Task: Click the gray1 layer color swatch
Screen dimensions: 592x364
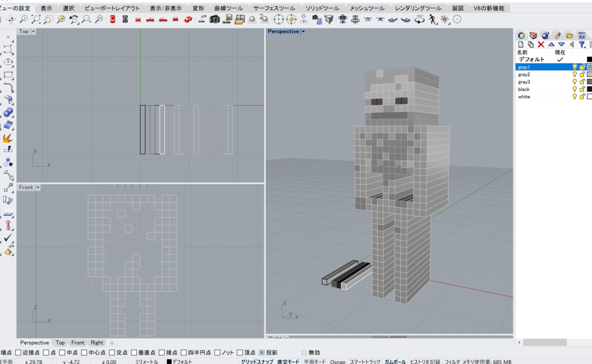Action: tap(589, 67)
